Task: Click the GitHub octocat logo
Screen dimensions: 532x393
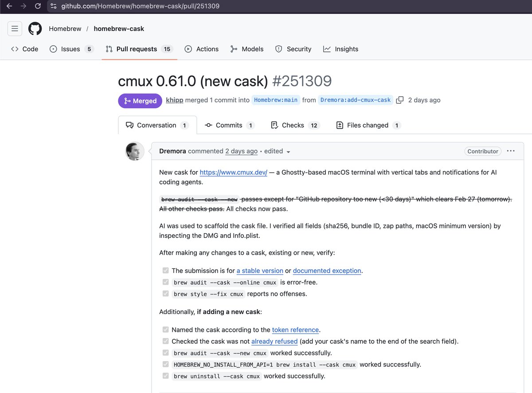Action: (x=35, y=29)
